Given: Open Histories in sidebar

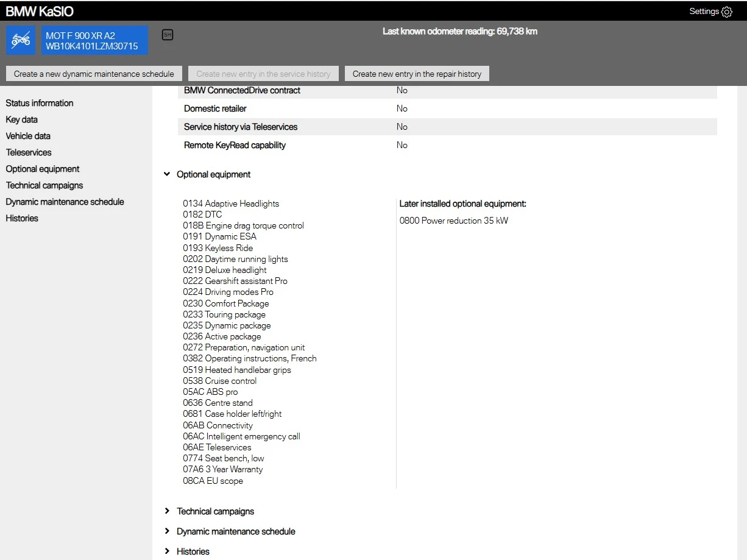Looking at the screenshot, I should [22, 218].
